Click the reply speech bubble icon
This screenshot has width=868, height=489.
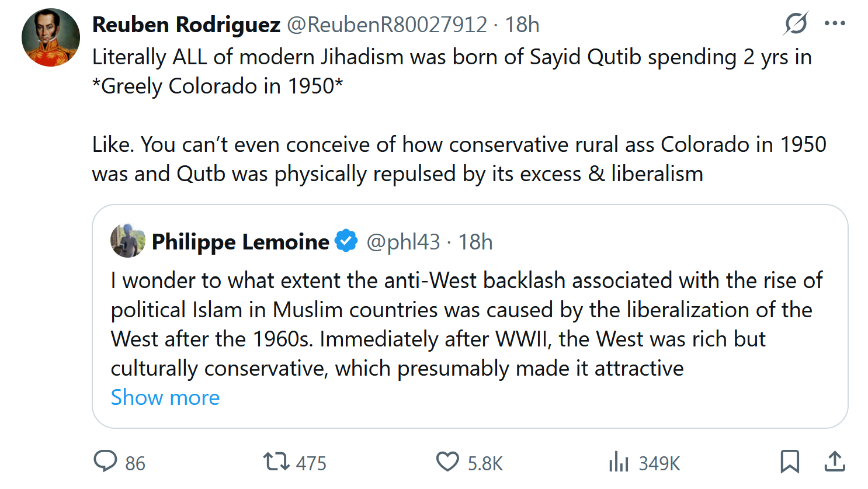(106, 462)
